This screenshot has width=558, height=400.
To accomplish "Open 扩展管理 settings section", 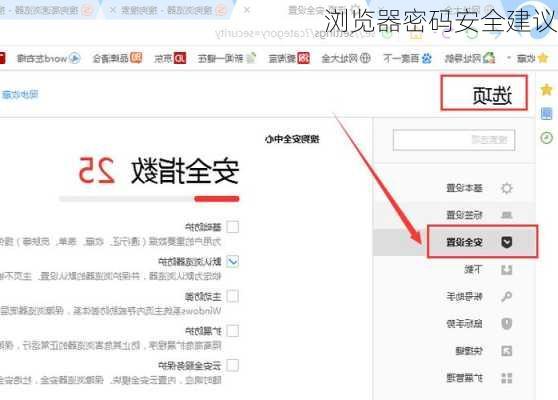I will [464, 378].
